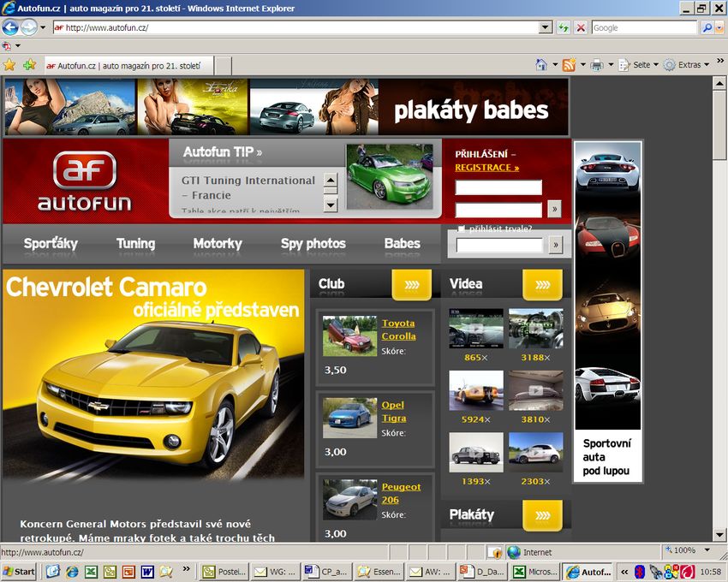The image size is (728, 582).
Task: Click the Add to Favorites star-plus icon
Action: [x=29, y=65]
